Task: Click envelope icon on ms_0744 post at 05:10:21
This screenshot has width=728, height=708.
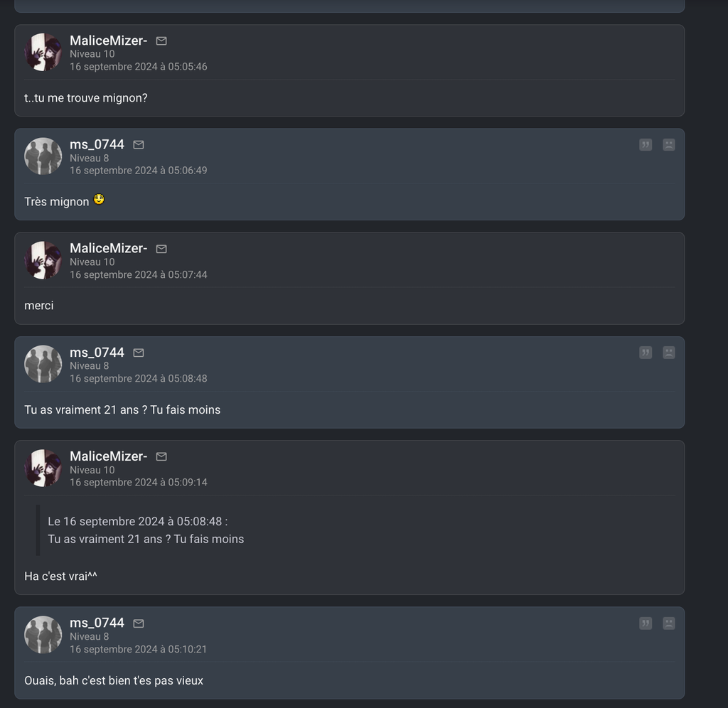Action: click(139, 623)
